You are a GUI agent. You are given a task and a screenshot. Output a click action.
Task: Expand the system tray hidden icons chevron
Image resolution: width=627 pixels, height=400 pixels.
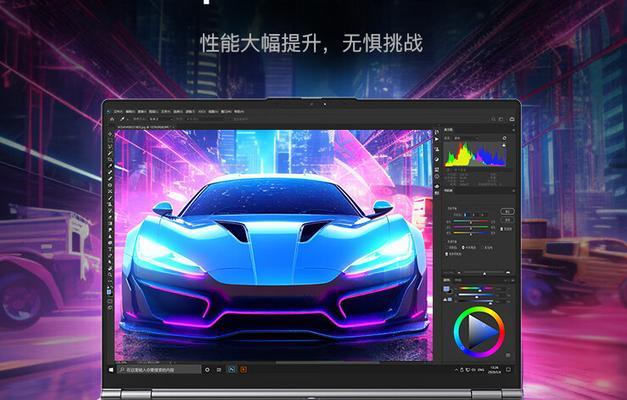457,370
